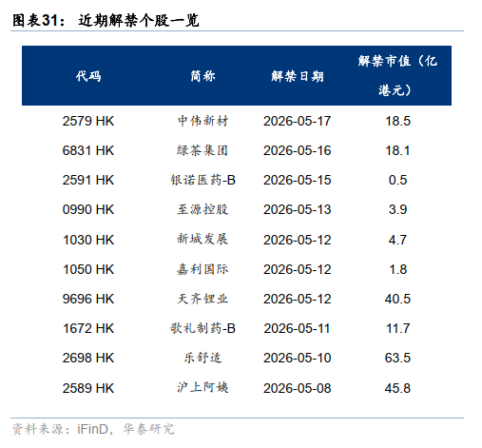Click the source note '资料来源: iFinD, 华泰研究'
This screenshot has height=448, width=482.
point(93,429)
